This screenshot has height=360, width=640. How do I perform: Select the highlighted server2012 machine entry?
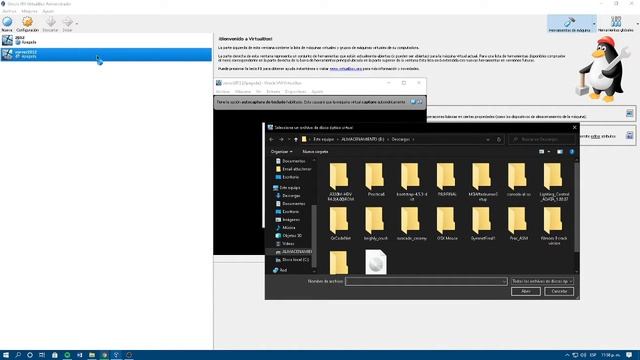(106, 54)
